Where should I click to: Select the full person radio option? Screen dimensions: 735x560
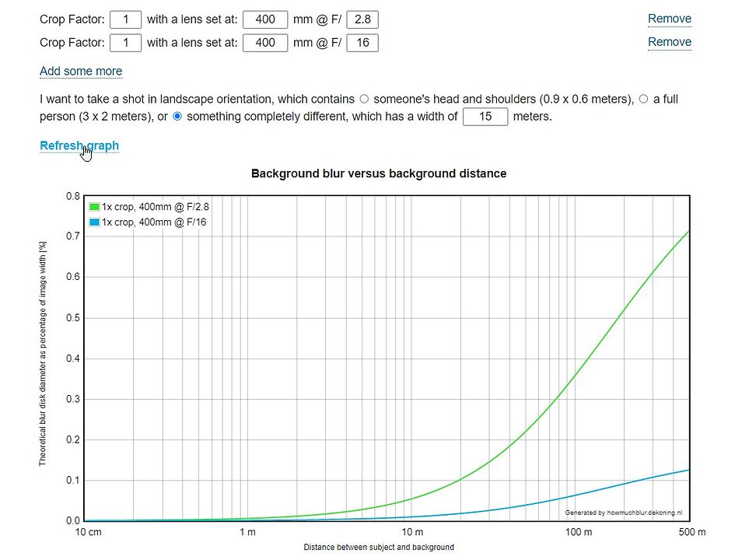click(643, 99)
